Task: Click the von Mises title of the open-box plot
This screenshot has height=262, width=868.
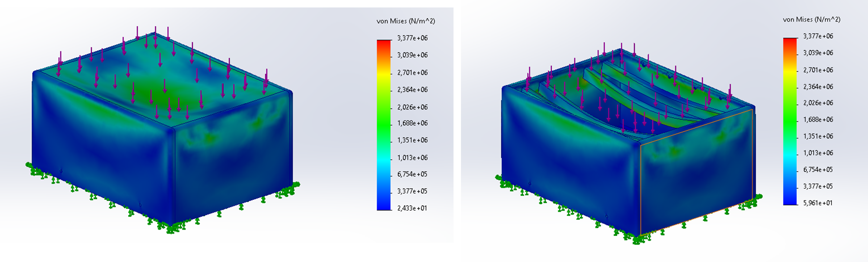Action: (811, 19)
